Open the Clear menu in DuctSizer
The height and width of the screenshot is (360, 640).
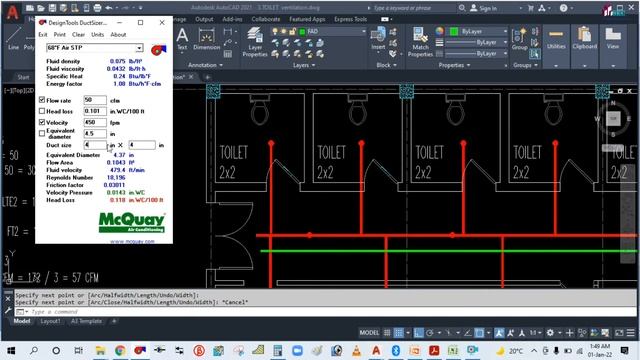[78, 35]
